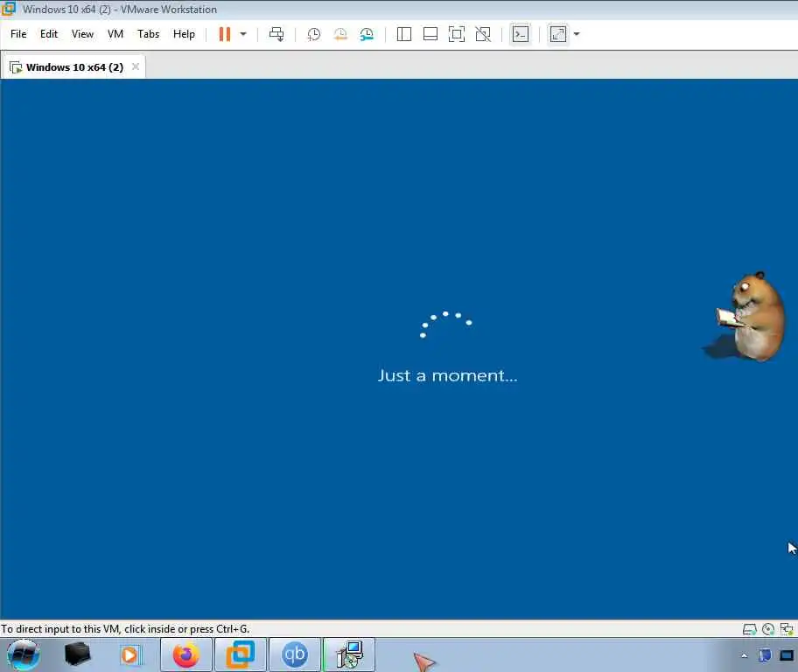Expand the stretch guest dropdown arrow
Image resolution: width=798 pixels, height=672 pixels.
(577, 34)
